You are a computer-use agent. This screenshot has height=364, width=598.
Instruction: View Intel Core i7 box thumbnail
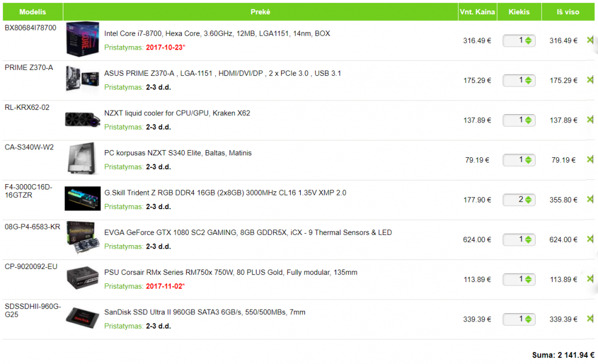[83, 39]
